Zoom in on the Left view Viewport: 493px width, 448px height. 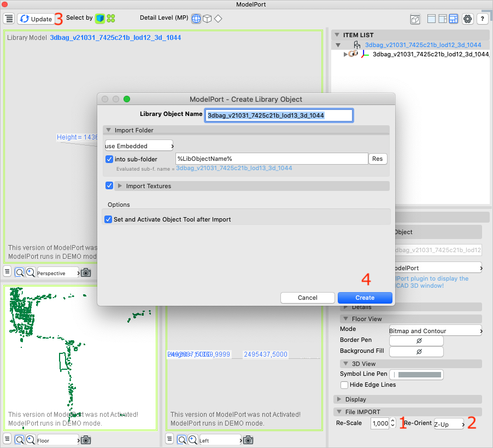coord(192,440)
